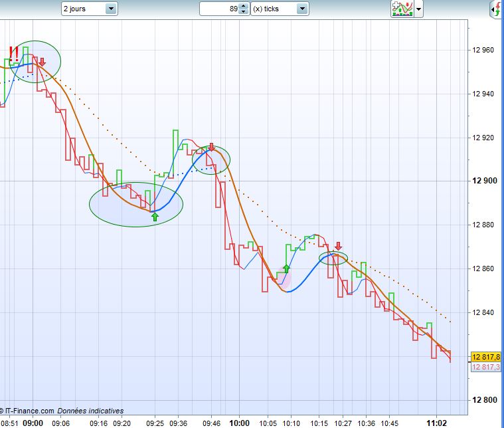Select the green buy arrow near 10:10
504x428 pixels.
point(286,268)
